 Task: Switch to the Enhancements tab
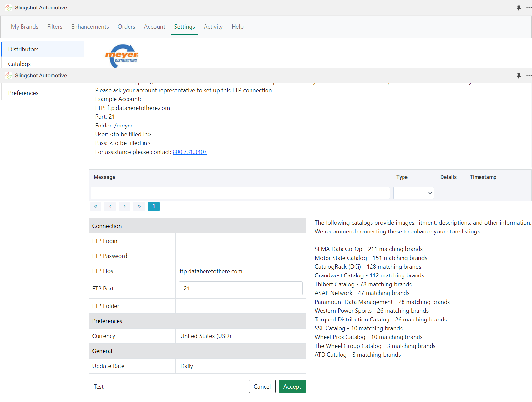[x=90, y=27]
